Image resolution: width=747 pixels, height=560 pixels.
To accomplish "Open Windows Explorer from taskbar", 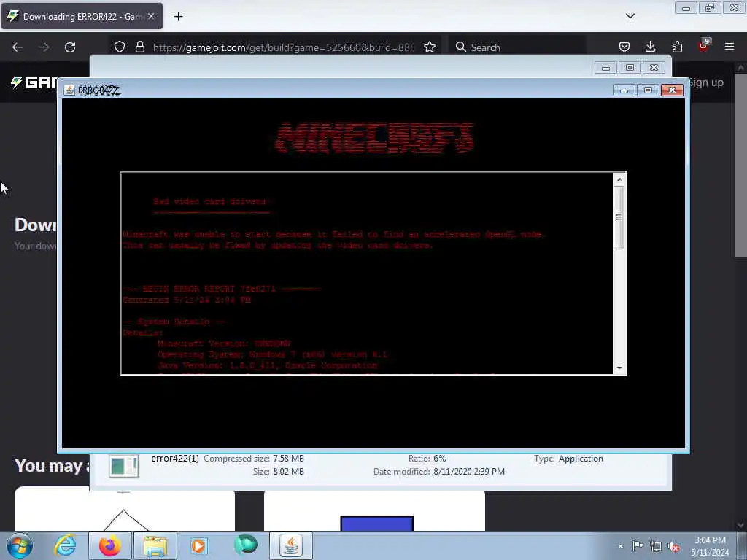I will 155,545.
